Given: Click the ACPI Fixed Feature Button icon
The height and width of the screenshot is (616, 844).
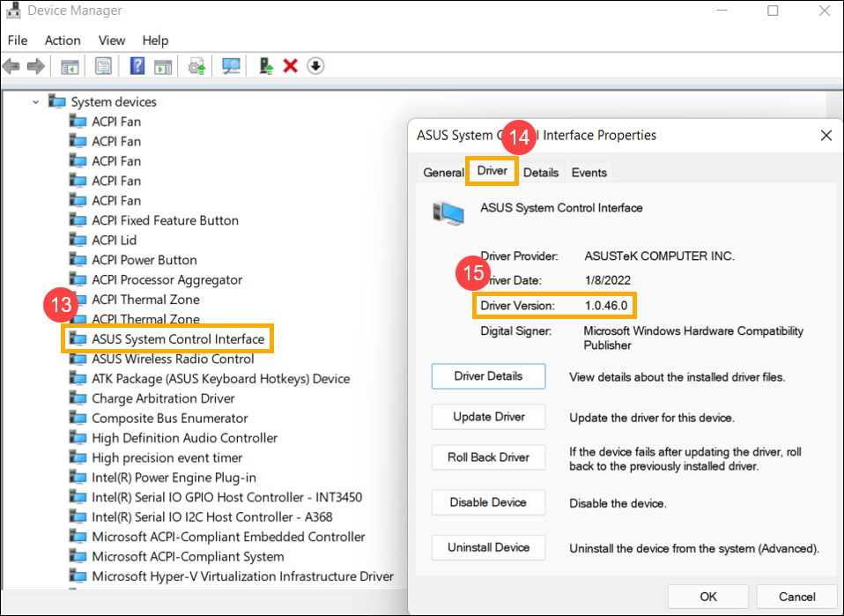Looking at the screenshot, I should click(x=78, y=220).
